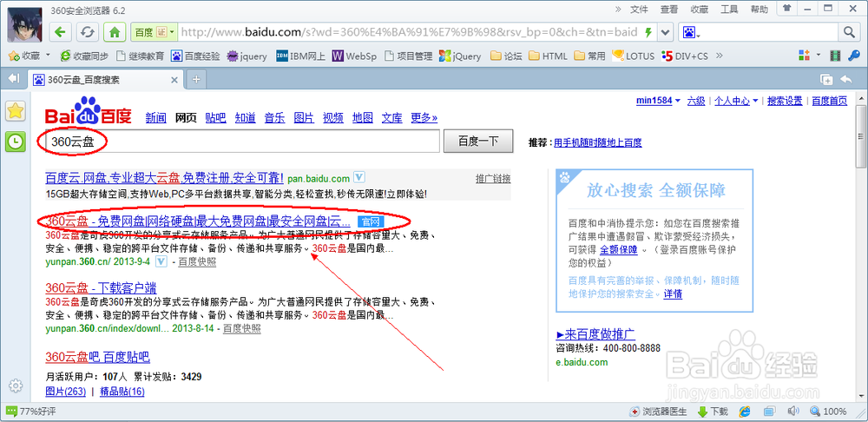Open the 地图 search category
This screenshot has width=868, height=422.
pyautogui.click(x=363, y=117)
